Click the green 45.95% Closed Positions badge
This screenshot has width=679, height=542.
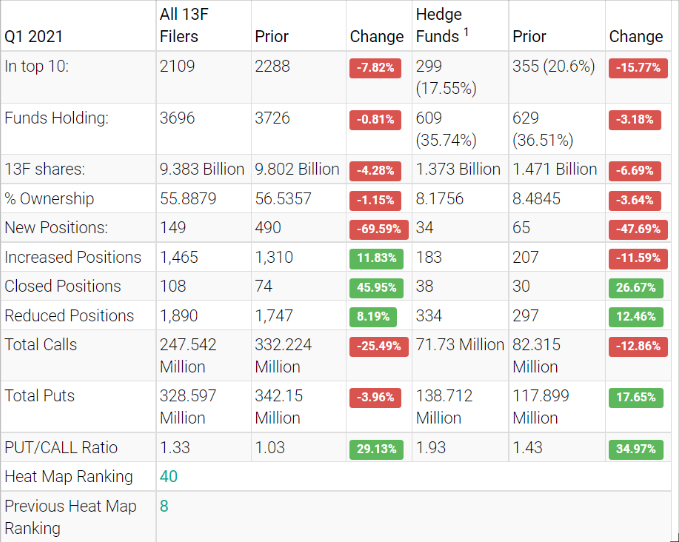tap(376, 287)
